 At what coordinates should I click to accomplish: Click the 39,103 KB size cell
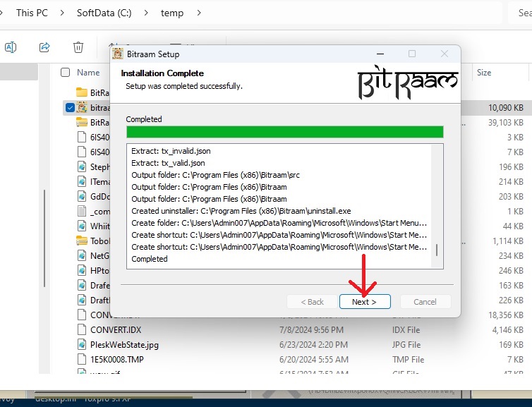point(505,123)
